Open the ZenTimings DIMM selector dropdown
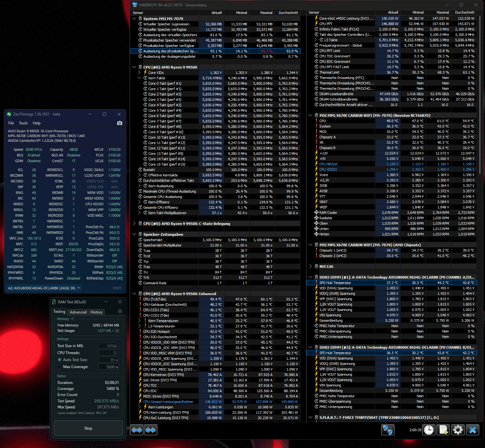 (44, 288)
